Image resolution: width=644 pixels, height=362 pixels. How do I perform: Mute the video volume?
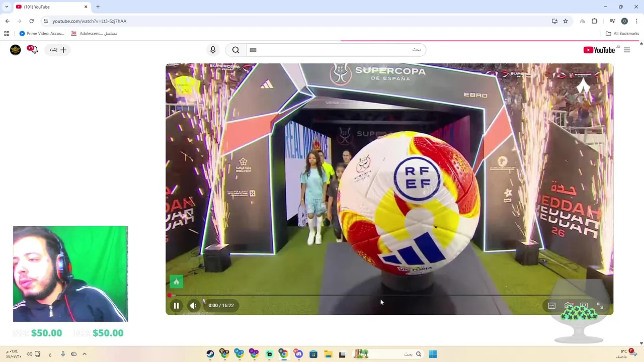193,305
